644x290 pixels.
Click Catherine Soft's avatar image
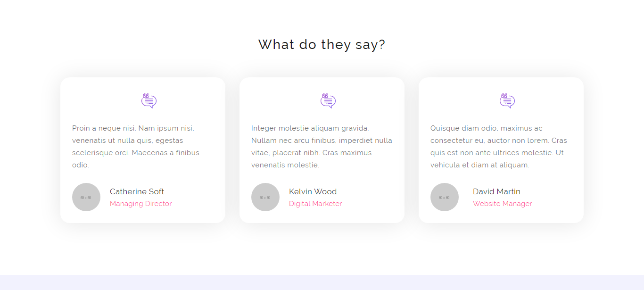86,197
